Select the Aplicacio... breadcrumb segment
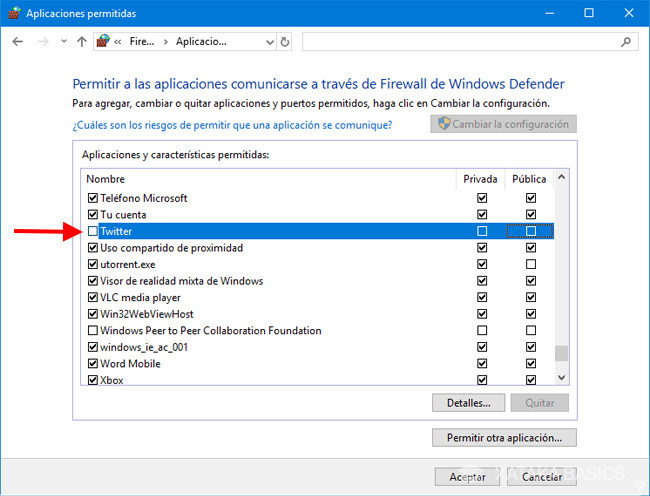This screenshot has height=496, width=650. 201,41
